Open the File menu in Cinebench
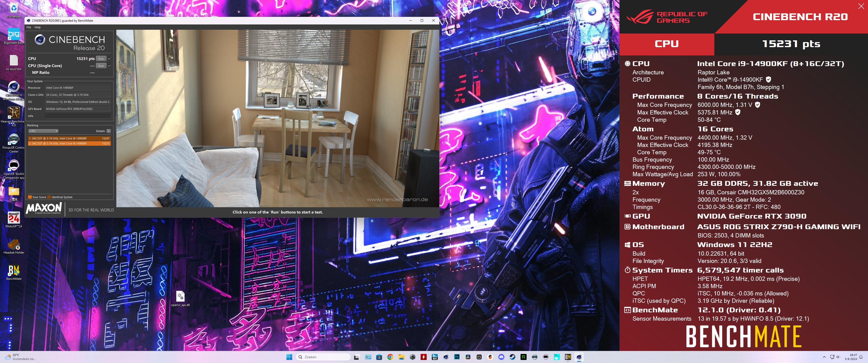The height and width of the screenshot is (363, 868). 29,27
